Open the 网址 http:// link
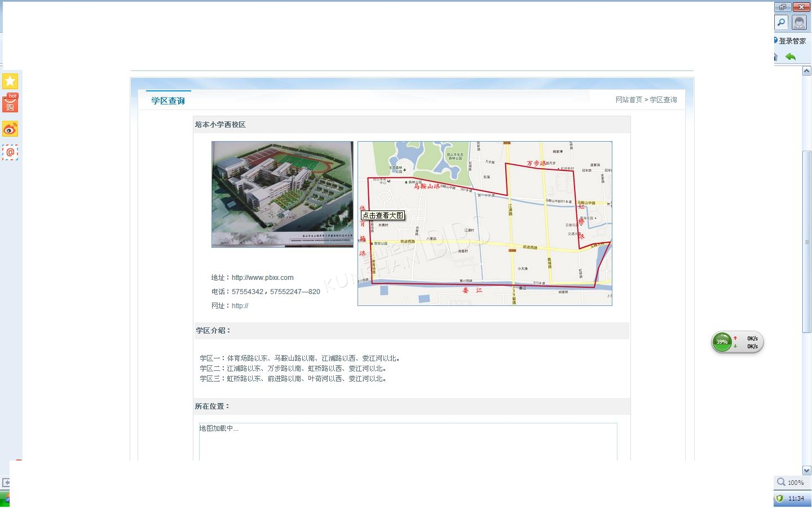Image resolution: width=812 pixels, height=508 pixels. [240, 306]
